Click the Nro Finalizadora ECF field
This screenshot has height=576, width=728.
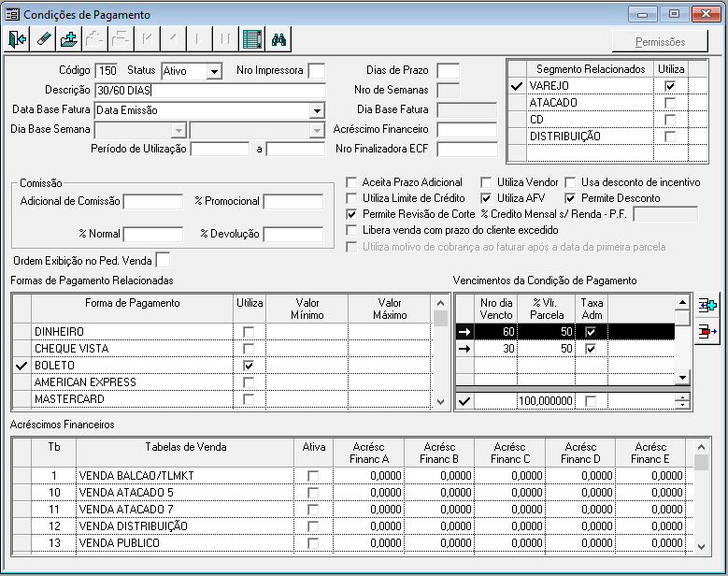[467, 149]
